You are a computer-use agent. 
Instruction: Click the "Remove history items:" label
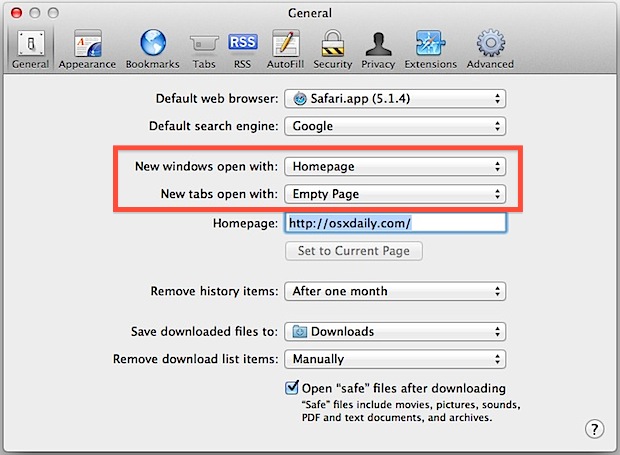pyautogui.click(x=214, y=291)
